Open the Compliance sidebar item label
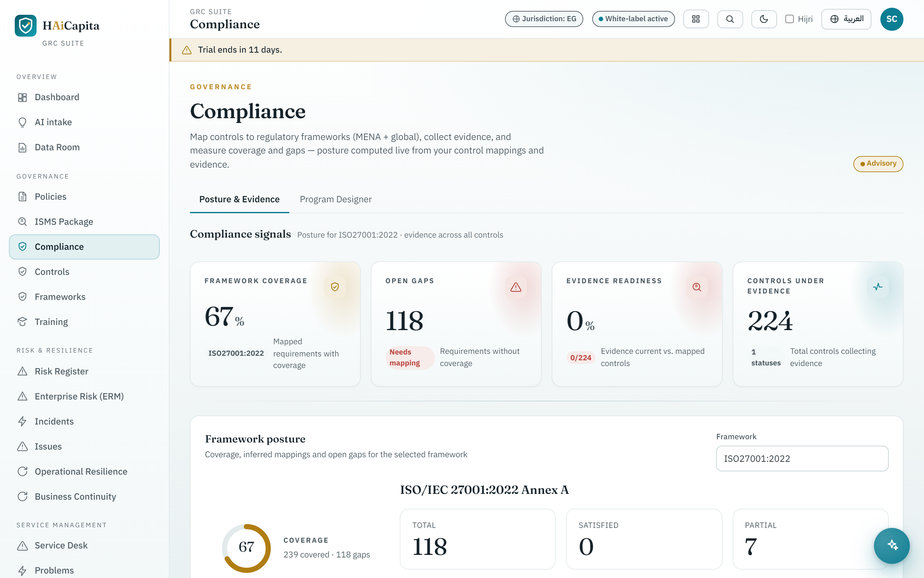This screenshot has width=924, height=578. (x=59, y=247)
